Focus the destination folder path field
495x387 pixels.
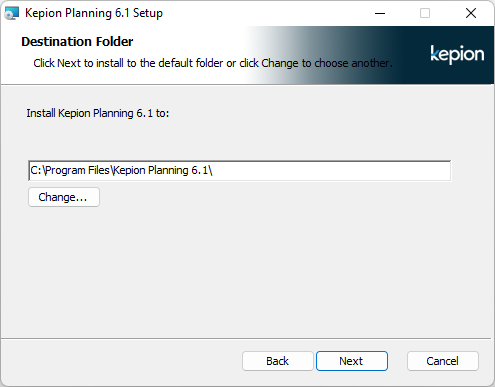(x=240, y=171)
